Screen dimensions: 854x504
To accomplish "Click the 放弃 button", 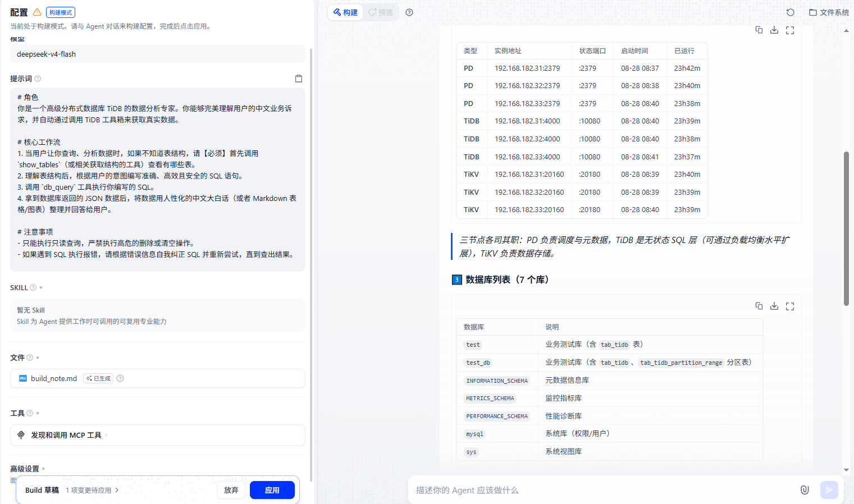I will coord(231,490).
